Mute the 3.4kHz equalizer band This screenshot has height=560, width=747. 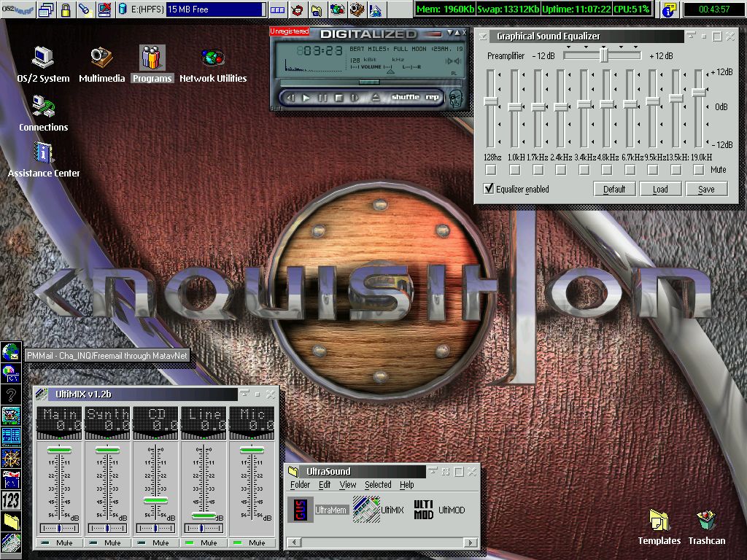click(x=584, y=169)
